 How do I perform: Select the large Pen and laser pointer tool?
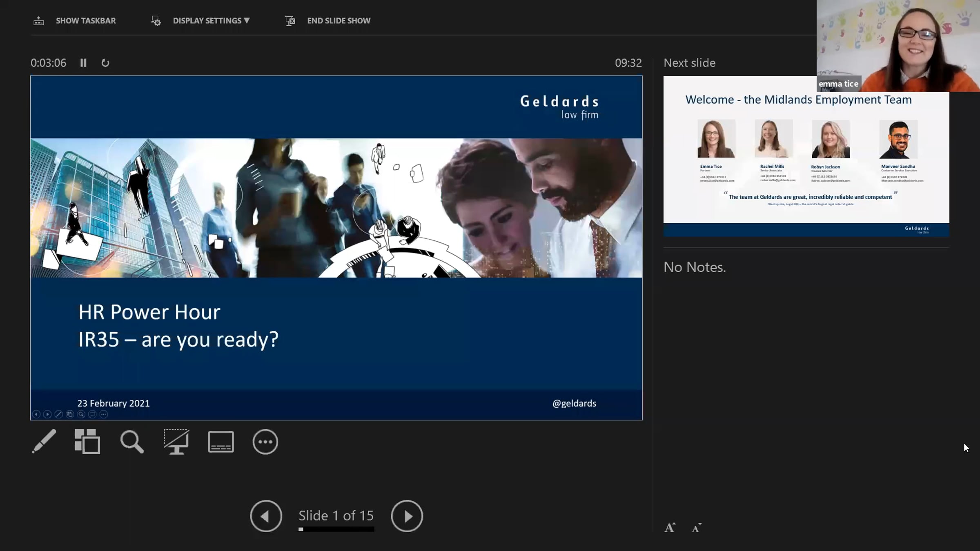[44, 441]
